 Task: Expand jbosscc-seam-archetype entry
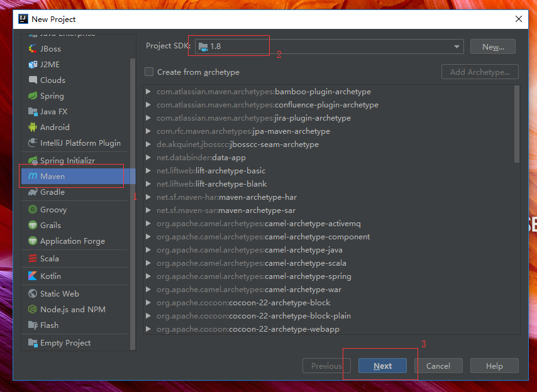click(x=148, y=144)
